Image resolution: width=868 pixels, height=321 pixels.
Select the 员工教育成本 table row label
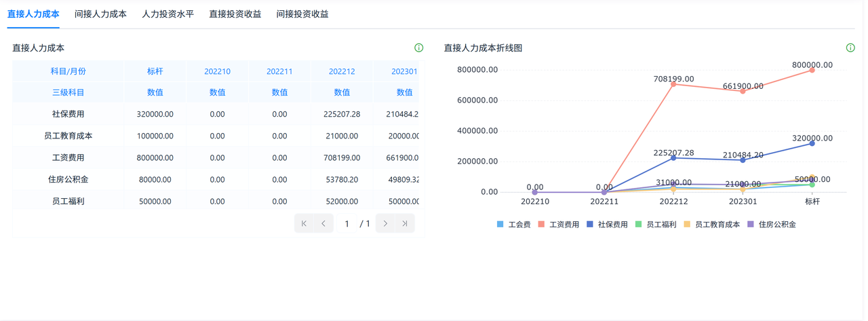tap(68, 136)
